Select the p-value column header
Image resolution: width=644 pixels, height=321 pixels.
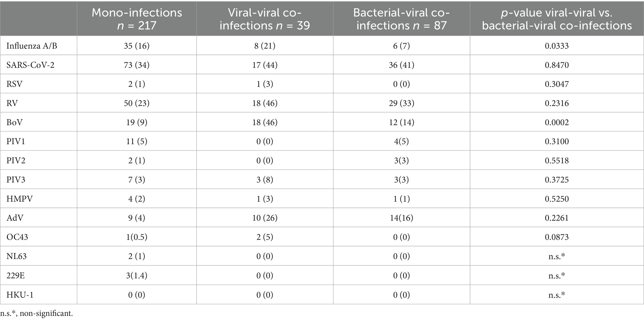[x=556, y=19]
